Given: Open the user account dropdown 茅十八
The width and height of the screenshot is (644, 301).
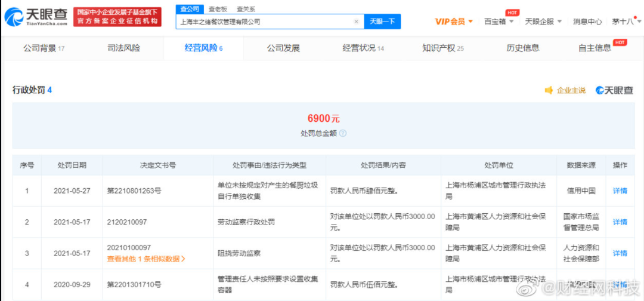Looking at the screenshot, I should tap(626, 21).
